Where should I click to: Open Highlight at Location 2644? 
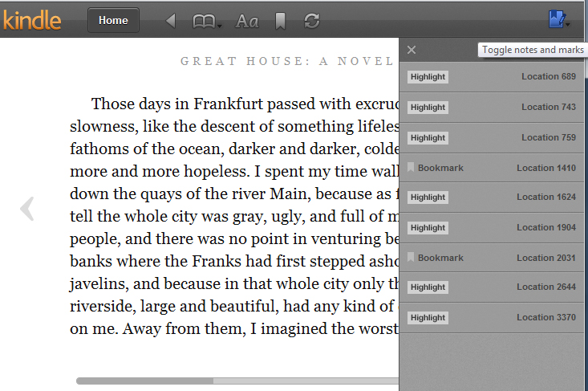(492, 287)
